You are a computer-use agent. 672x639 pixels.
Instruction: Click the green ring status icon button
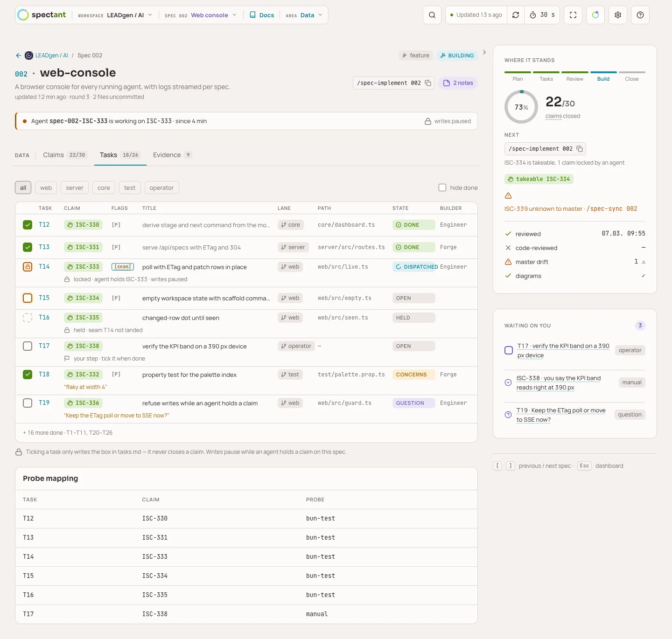(595, 15)
